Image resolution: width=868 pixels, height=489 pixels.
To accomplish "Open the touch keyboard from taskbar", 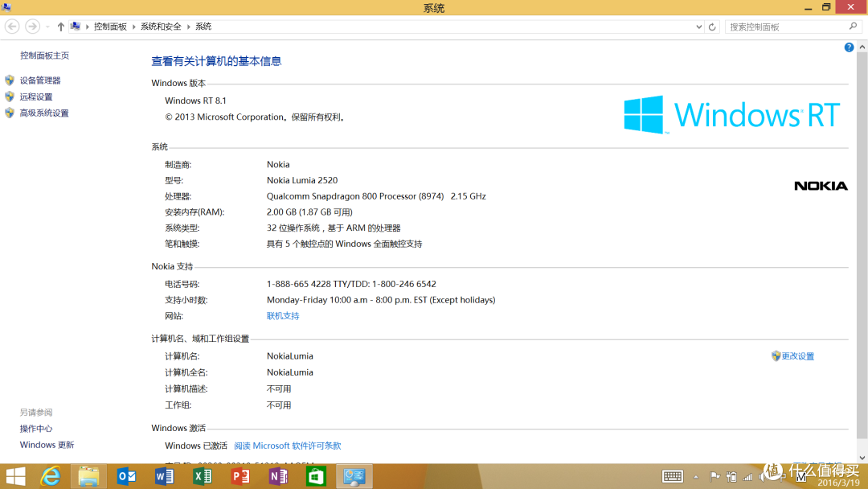I will pyautogui.click(x=673, y=476).
